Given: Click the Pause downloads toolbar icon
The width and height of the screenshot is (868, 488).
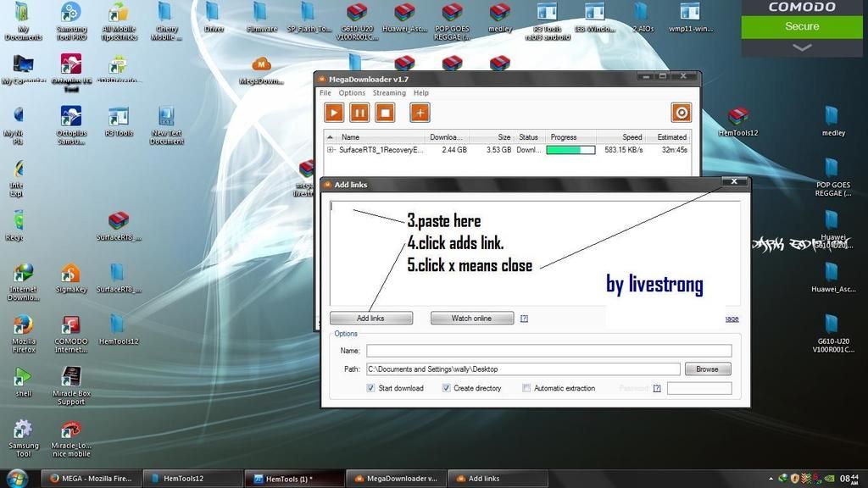Looking at the screenshot, I should click(359, 113).
